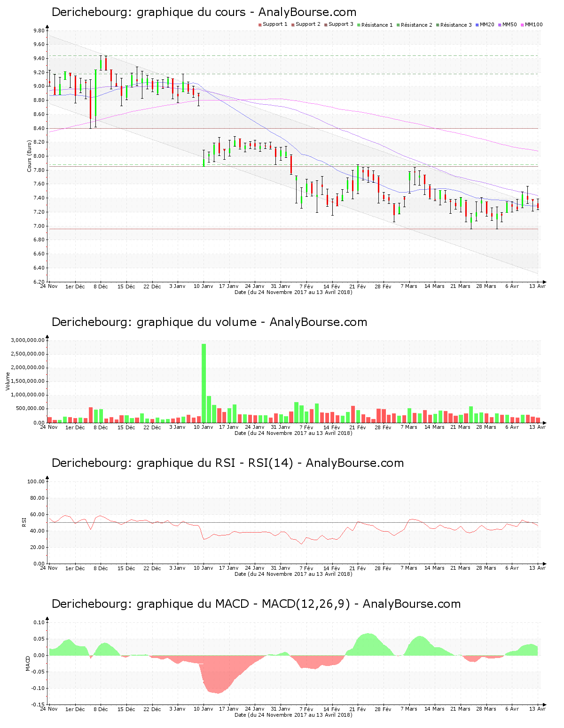Click the 'graphique du cours' chart title

204,12
